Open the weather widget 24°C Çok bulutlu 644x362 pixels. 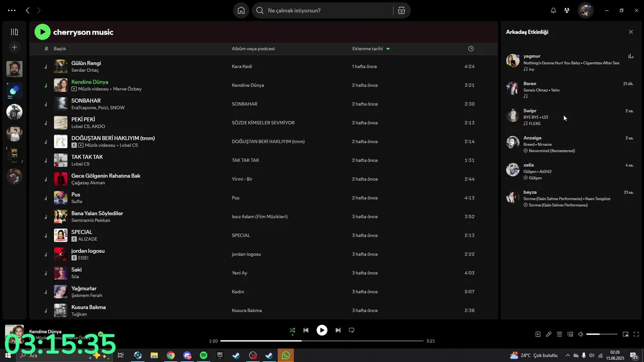tap(534, 355)
